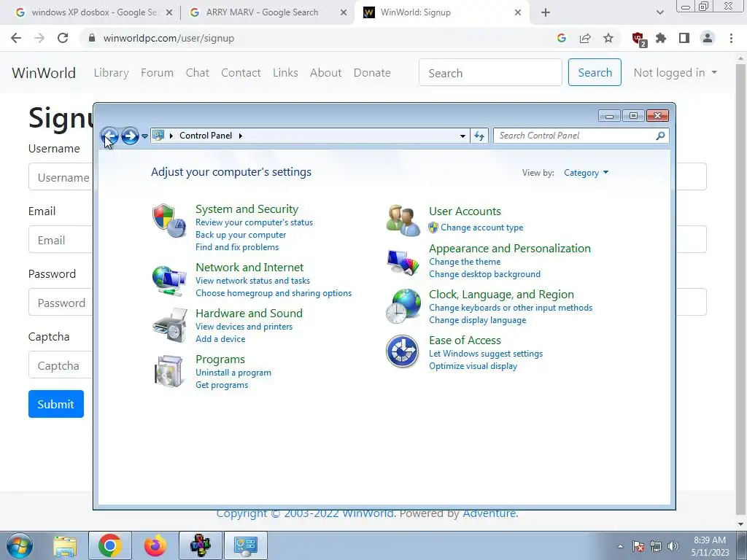The image size is (747, 560).
Task: Bookmark this page with the star icon
Action: coord(608,38)
